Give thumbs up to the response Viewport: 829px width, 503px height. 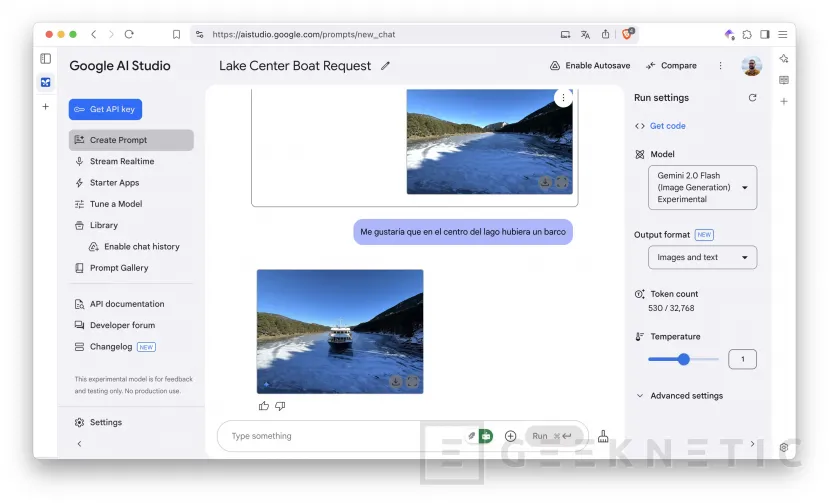(264, 406)
